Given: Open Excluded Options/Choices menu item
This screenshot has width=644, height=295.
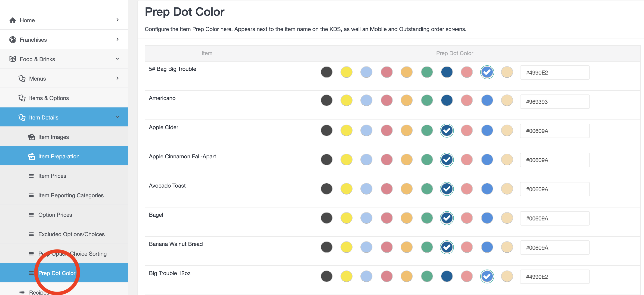Looking at the screenshot, I should tap(71, 234).
